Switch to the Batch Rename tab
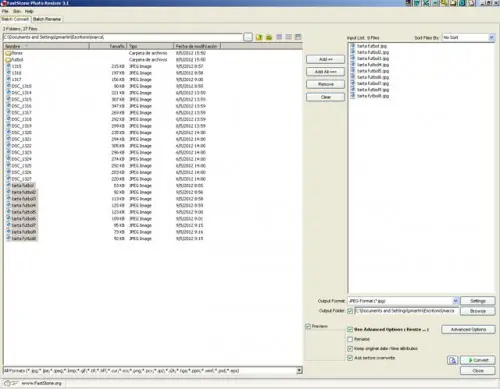500x389 pixels. (47, 19)
